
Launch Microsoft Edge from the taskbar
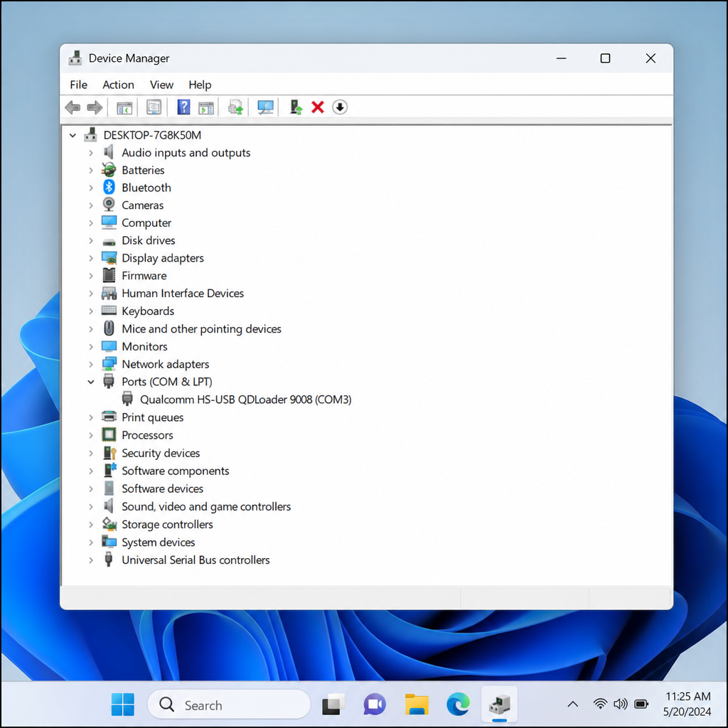tap(458, 705)
